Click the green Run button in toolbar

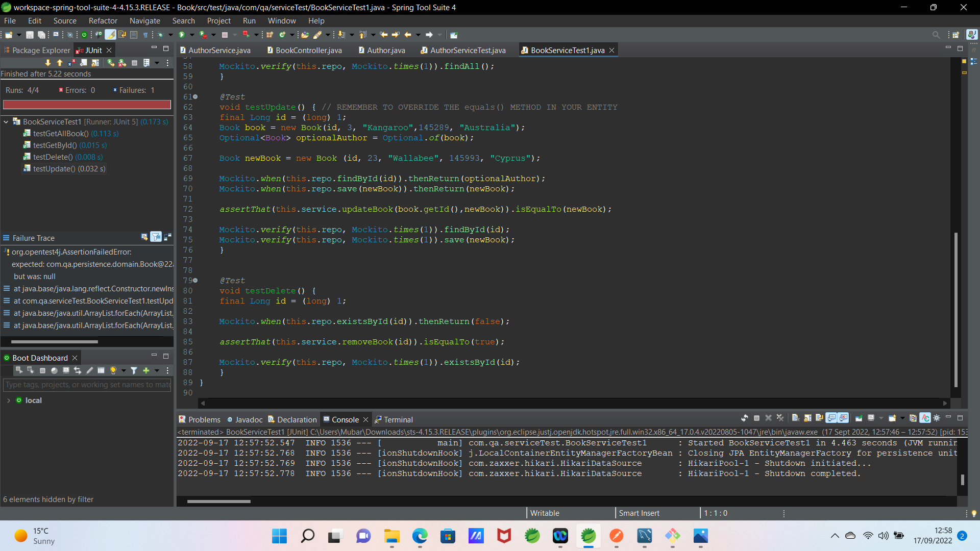[x=182, y=35]
